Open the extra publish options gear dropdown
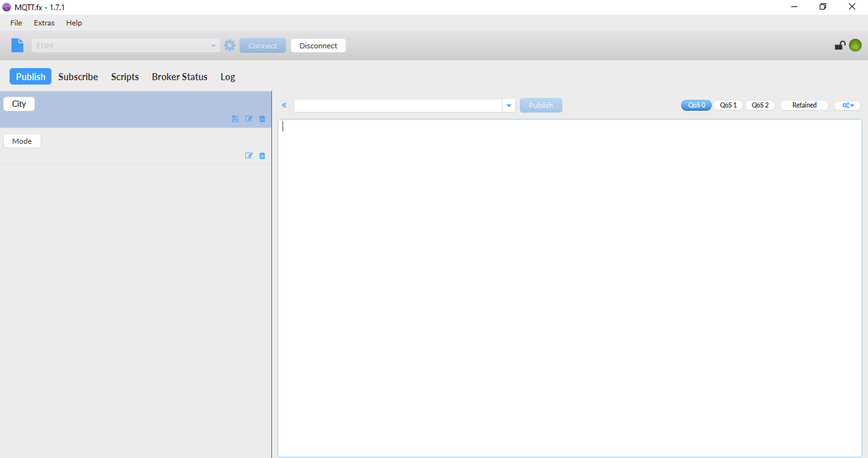Viewport: 868px width, 458px height. [847, 105]
